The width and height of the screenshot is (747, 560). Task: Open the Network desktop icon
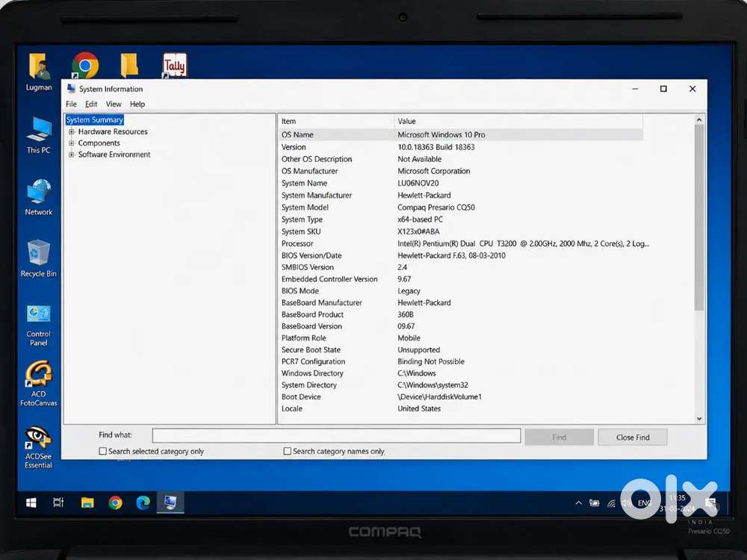[x=39, y=197]
